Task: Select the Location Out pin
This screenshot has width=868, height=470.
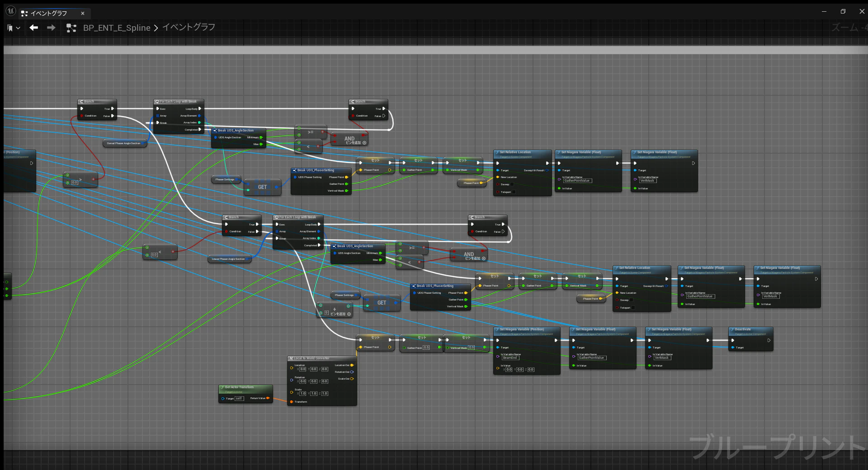Action: click(x=352, y=365)
